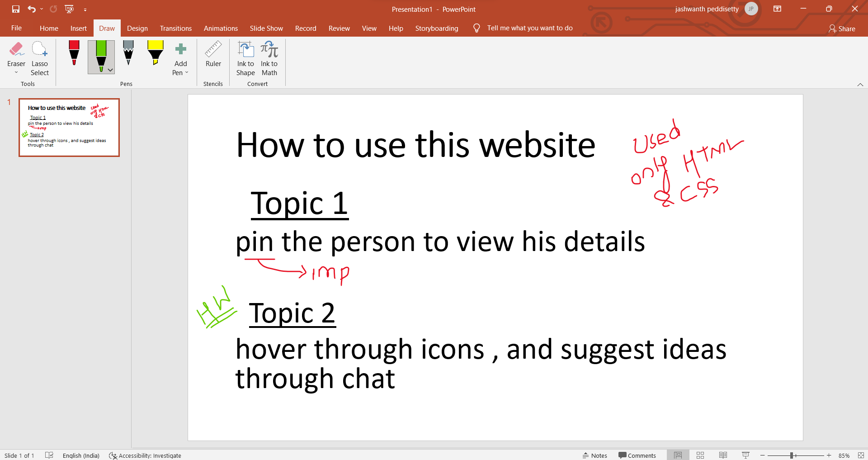Click the Ink to Shape icon
The width and height of the screenshot is (868, 460).
click(x=245, y=59)
